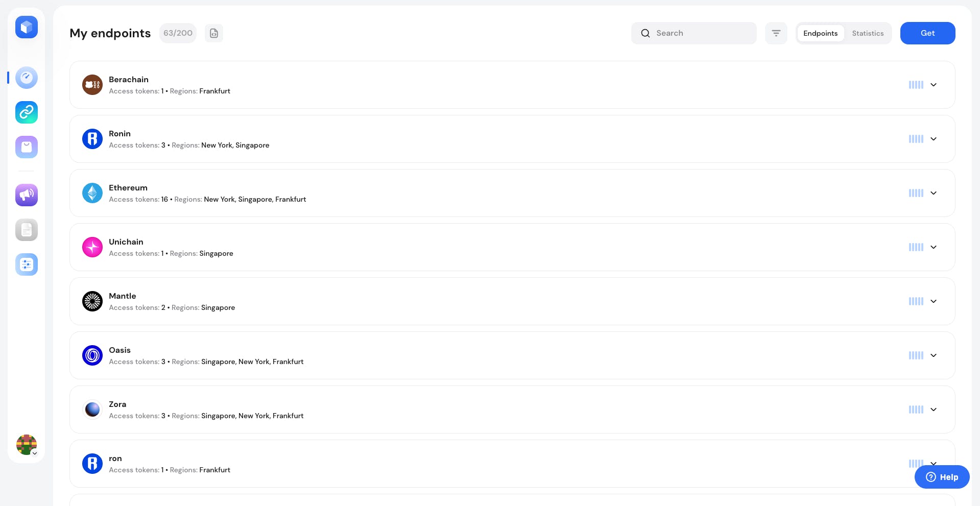Viewport: 980px width, 506px height.
Task: Click the Oasis logo icon
Action: pyautogui.click(x=92, y=355)
